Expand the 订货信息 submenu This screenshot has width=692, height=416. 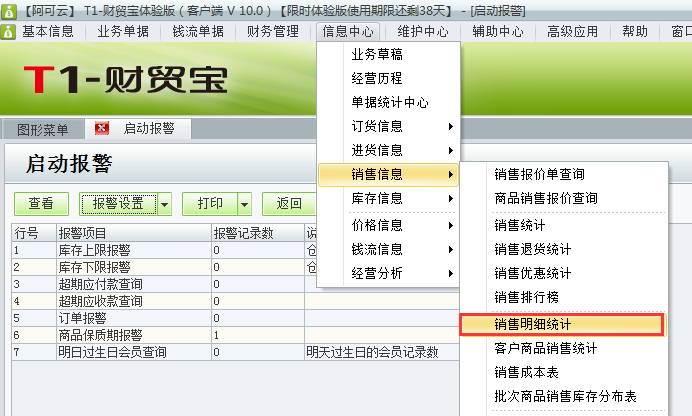(x=388, y=126)
